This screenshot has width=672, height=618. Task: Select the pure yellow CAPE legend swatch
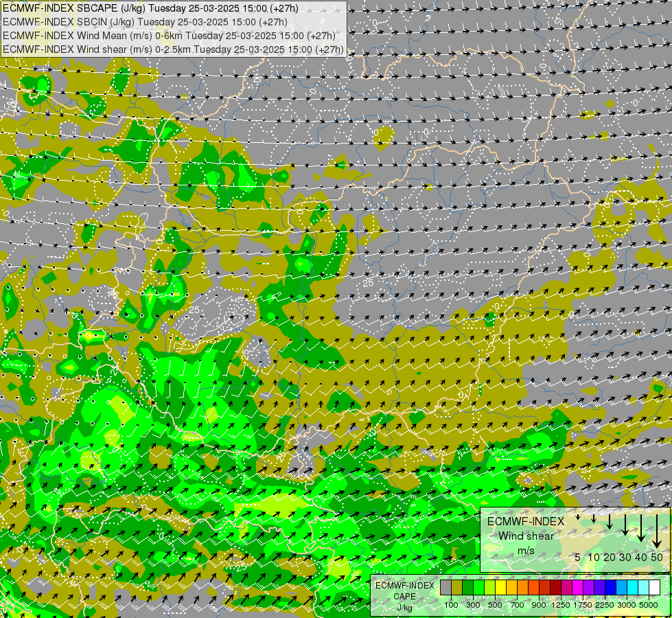pyautogui.click(x=501, y=588)
